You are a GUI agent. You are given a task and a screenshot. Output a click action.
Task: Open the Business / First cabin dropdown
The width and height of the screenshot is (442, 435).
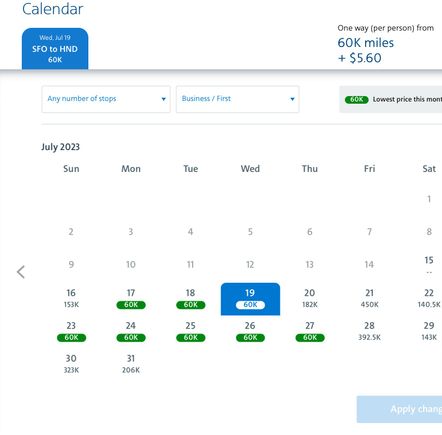(237, 99)
